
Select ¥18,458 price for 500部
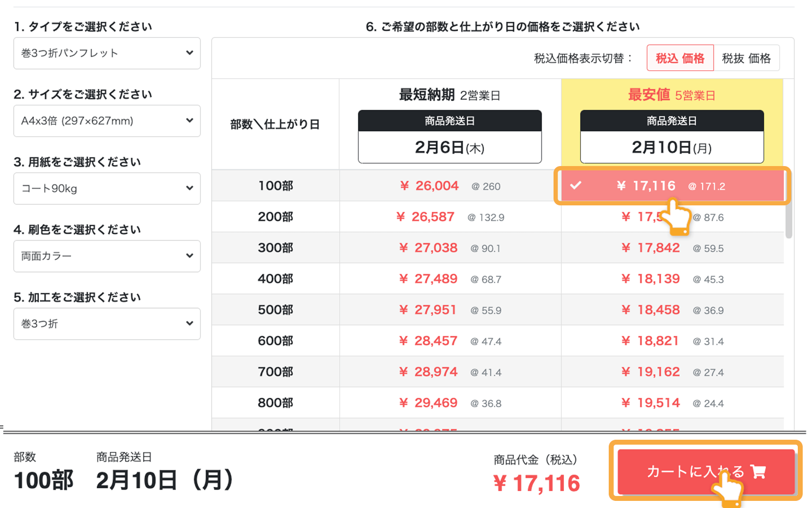click(671, 310)
